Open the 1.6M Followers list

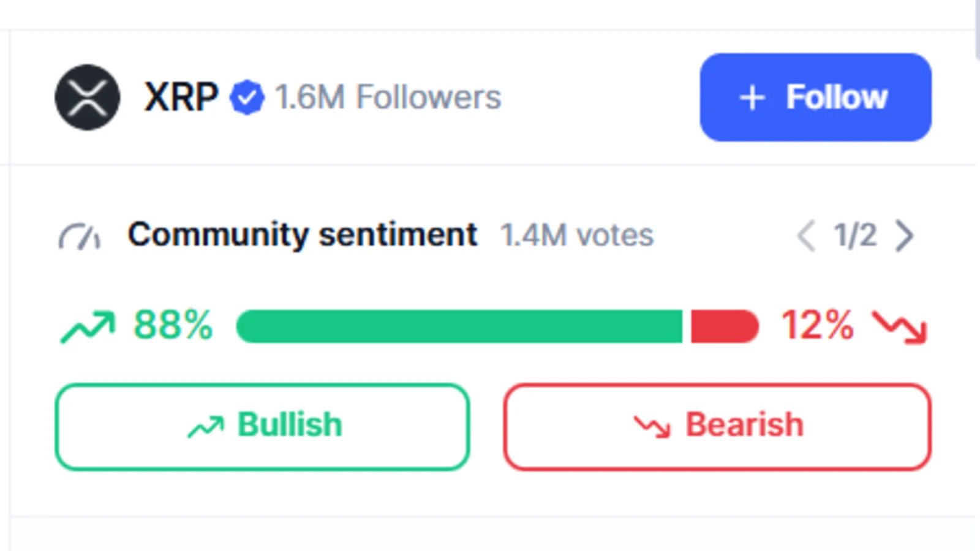[x=388, y=97]
